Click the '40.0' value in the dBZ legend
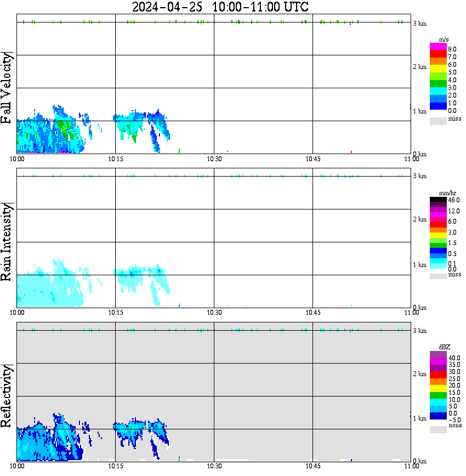The height and width of the screenshot is (476, 466). (x=454, y=358)
